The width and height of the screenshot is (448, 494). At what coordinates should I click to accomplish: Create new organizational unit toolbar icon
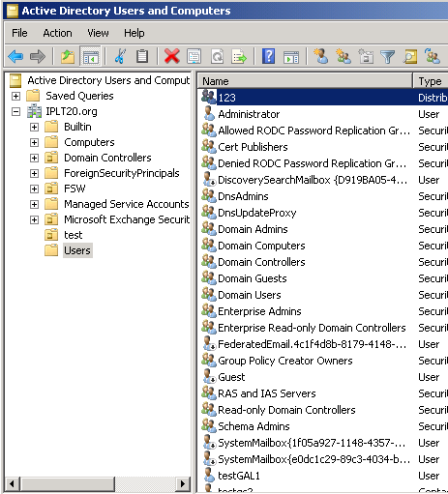[x=366, y=56]
